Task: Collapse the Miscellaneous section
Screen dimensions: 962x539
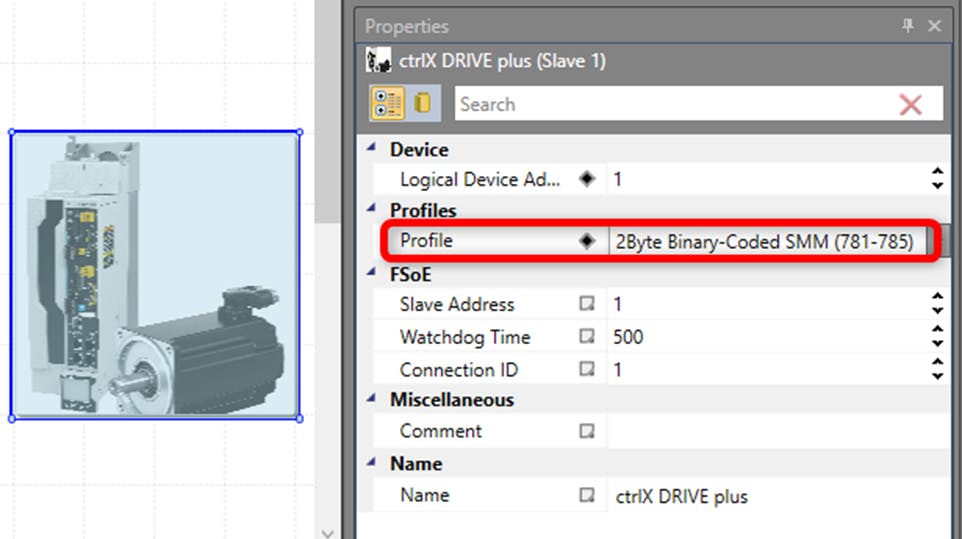Action: click(x=372, y=399)
